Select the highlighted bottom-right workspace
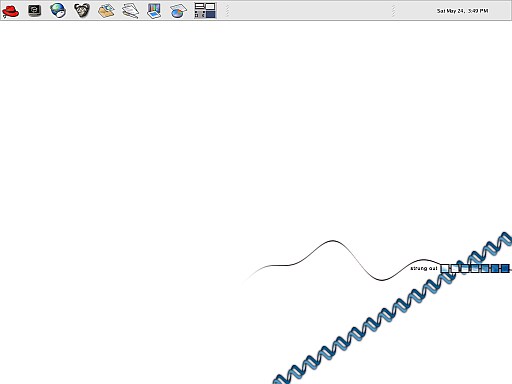The image size is (512, 384). 211,14
